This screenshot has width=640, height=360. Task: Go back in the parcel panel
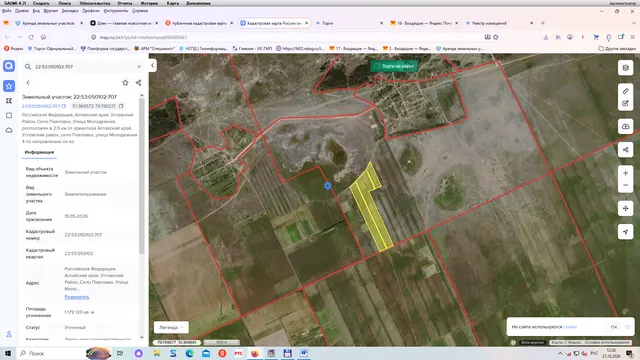[28, 82]
